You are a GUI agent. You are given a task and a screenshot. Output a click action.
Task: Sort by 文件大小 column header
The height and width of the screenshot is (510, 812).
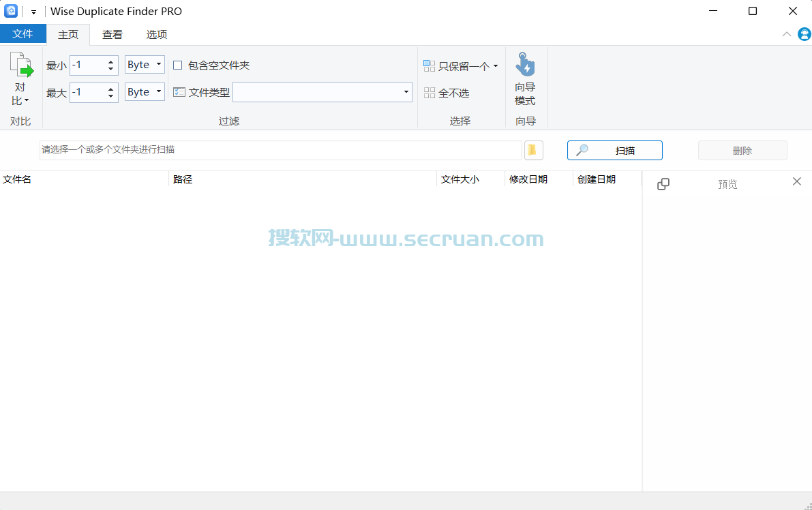click(470, 179)
